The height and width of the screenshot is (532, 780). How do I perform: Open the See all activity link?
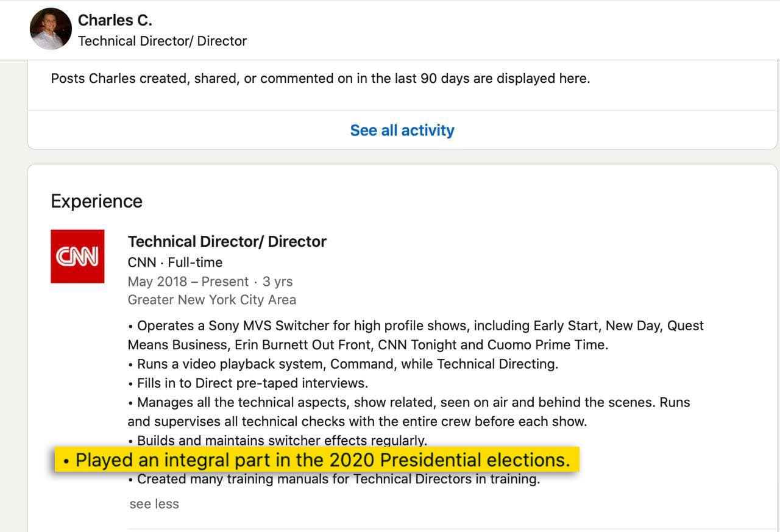[402, 130]
